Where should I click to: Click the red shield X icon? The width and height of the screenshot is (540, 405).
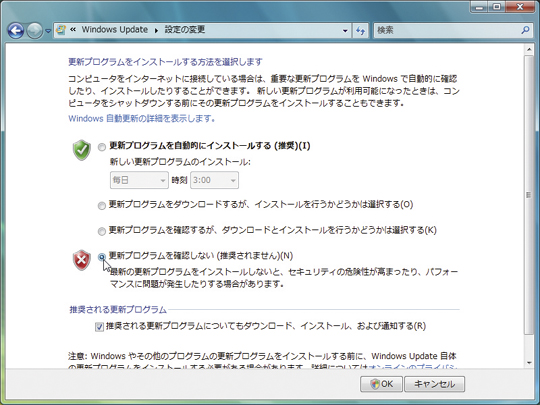[82, 260]
